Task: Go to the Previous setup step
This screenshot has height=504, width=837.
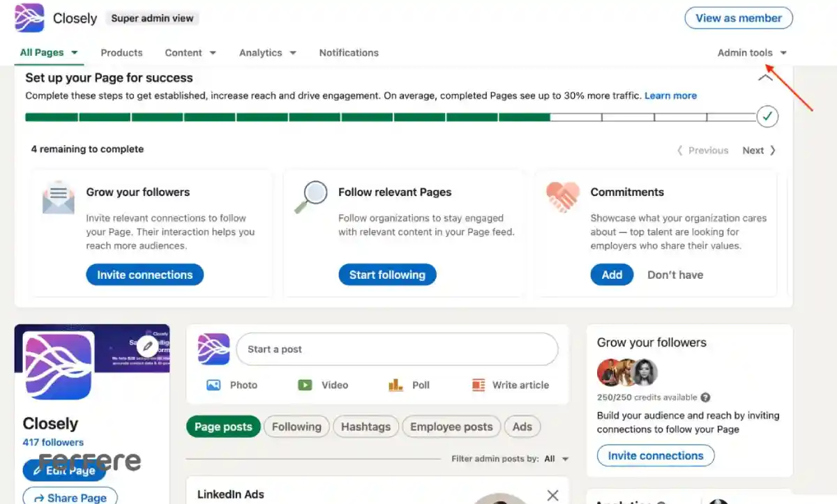Action: [x=702, y=150]
